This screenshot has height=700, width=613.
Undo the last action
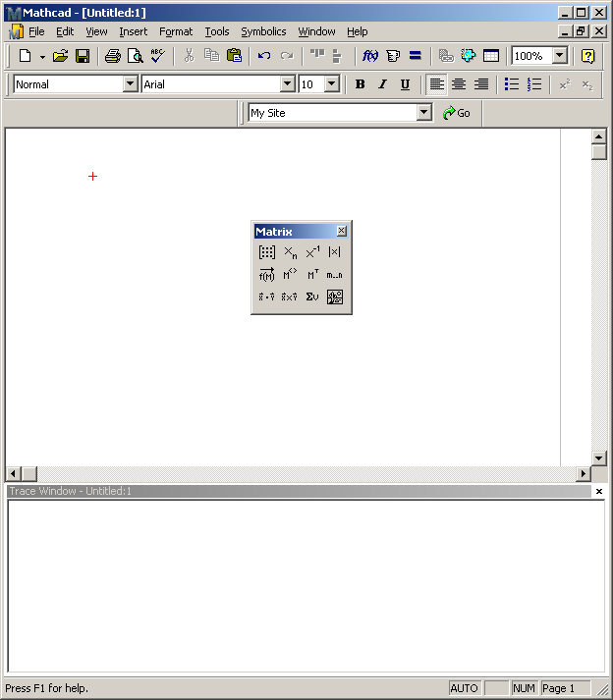tap(264, 56)
